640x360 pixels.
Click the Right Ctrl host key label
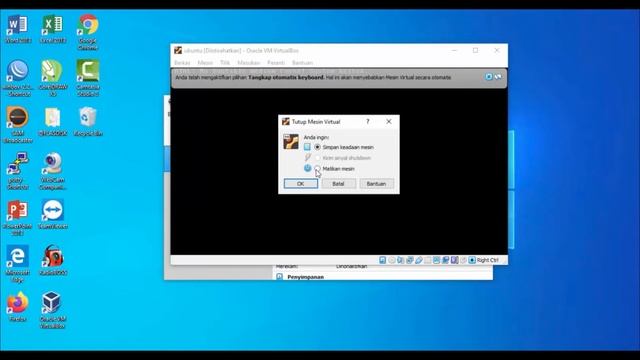(488, 260)
